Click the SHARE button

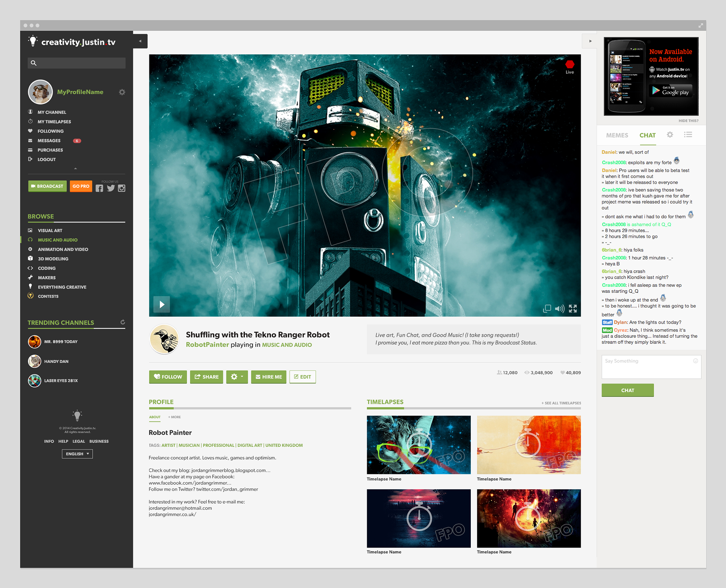point(206,377)
